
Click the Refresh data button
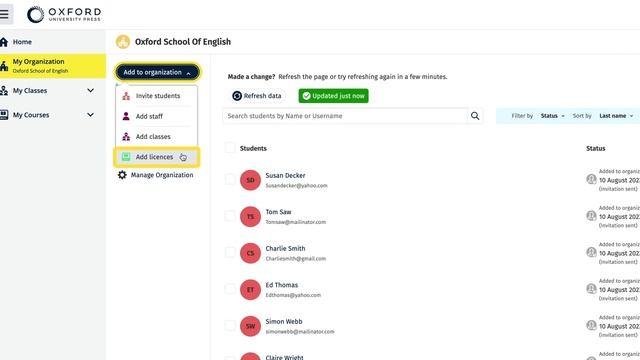point(257,96)
